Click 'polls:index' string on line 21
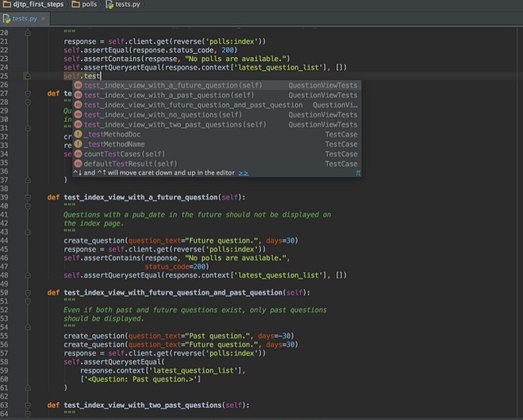This screenshot has height=420, width=523. [232, 42]
